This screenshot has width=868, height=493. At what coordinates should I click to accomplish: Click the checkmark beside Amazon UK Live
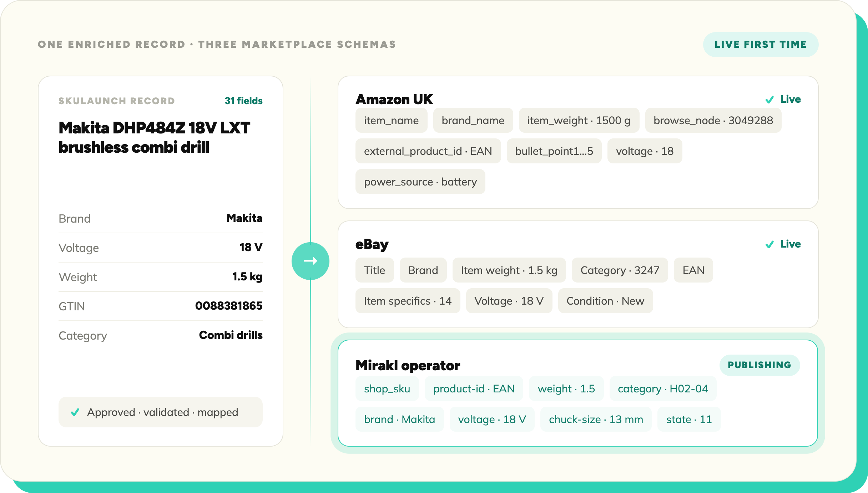[x=769, y=100]
